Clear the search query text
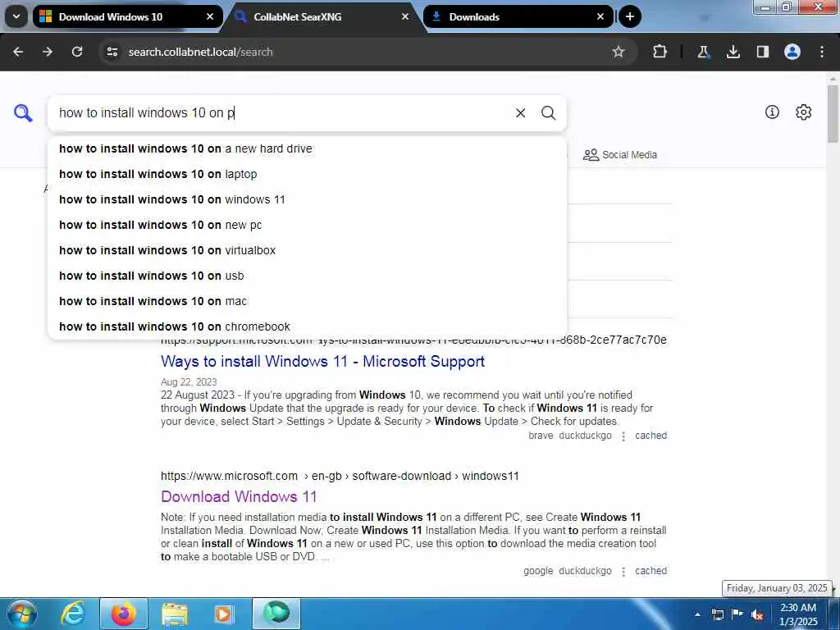Viewport: 840px width, 630px height. pyautogui.click(x=520, y=113)
